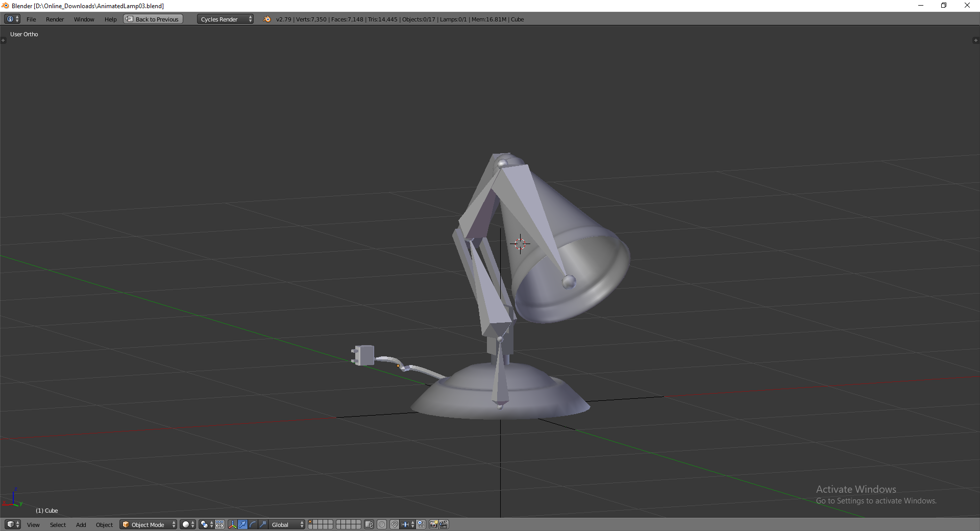Select the scale manipulator icon
The width and height of the screenshot is (980, 531).
click(x=263, y=524)
